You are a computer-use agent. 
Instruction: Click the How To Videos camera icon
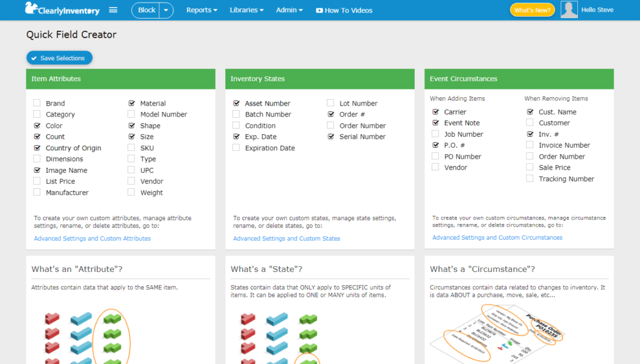tap(319, 11)
